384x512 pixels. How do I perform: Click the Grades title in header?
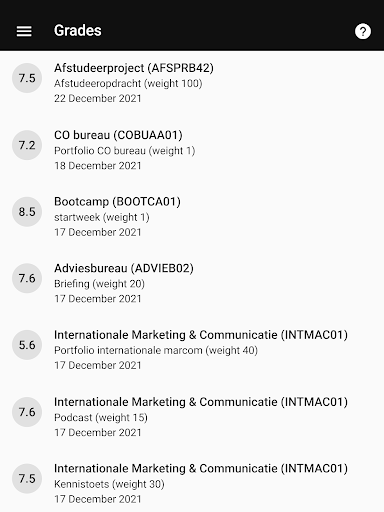point(78,30)
